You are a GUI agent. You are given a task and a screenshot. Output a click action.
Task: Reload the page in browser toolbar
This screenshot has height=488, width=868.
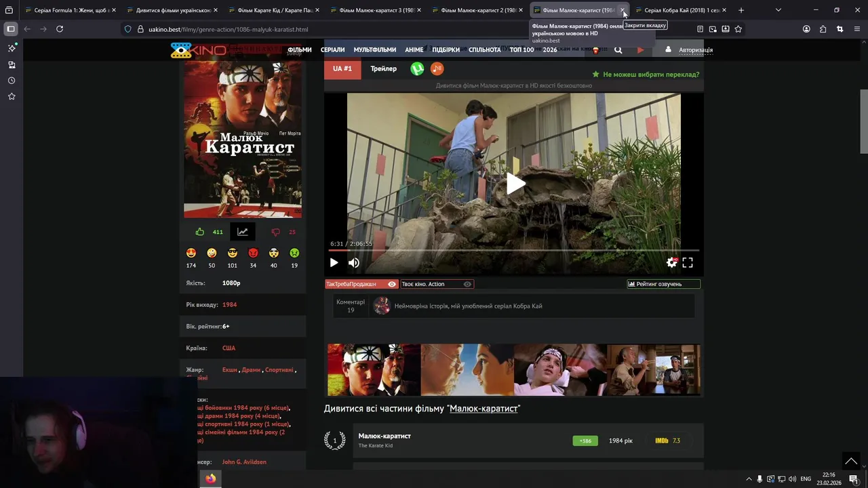(60, 29)
